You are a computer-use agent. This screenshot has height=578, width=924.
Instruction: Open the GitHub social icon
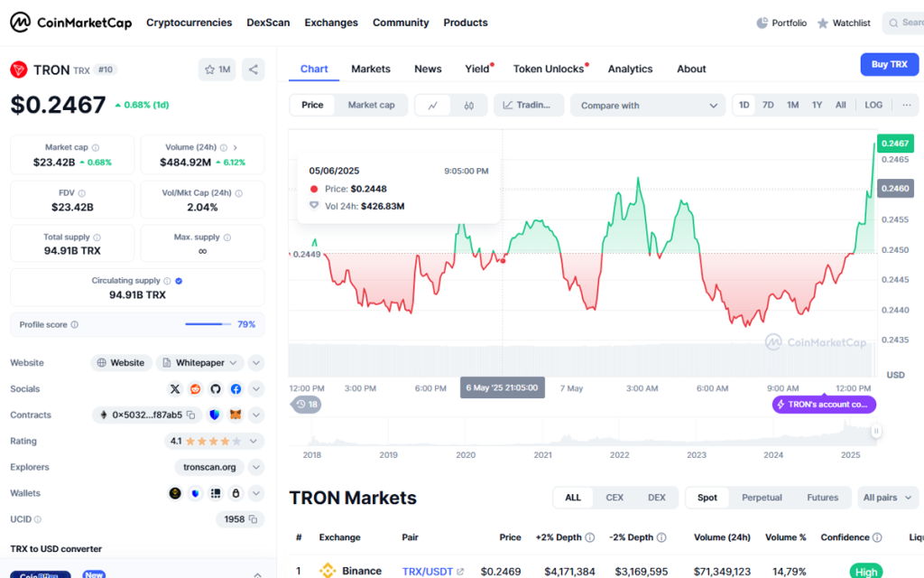216,389
